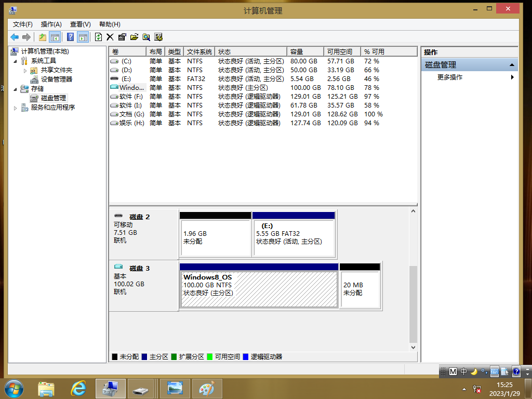
Task: Open the 帮助(H) menu
Action: pos(110,24)
